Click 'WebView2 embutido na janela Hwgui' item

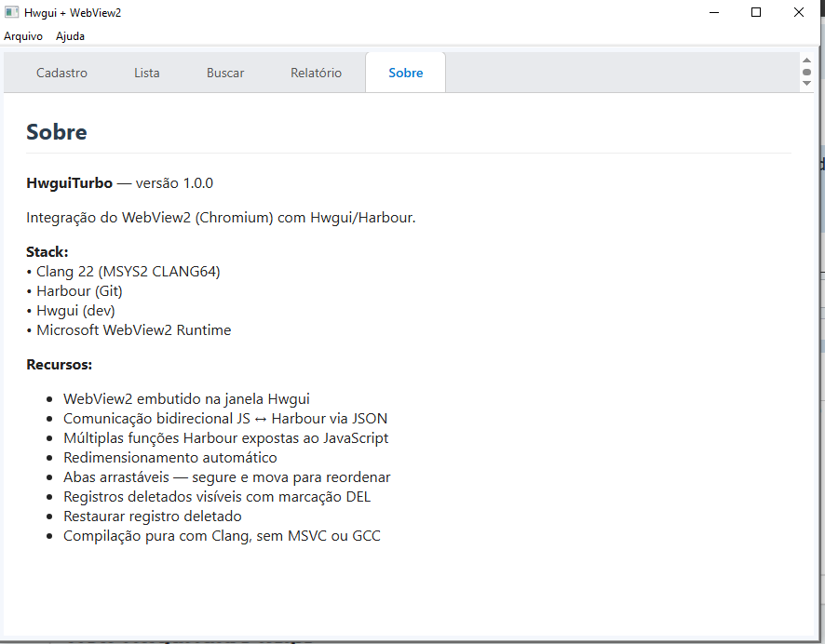click(186, 399)
